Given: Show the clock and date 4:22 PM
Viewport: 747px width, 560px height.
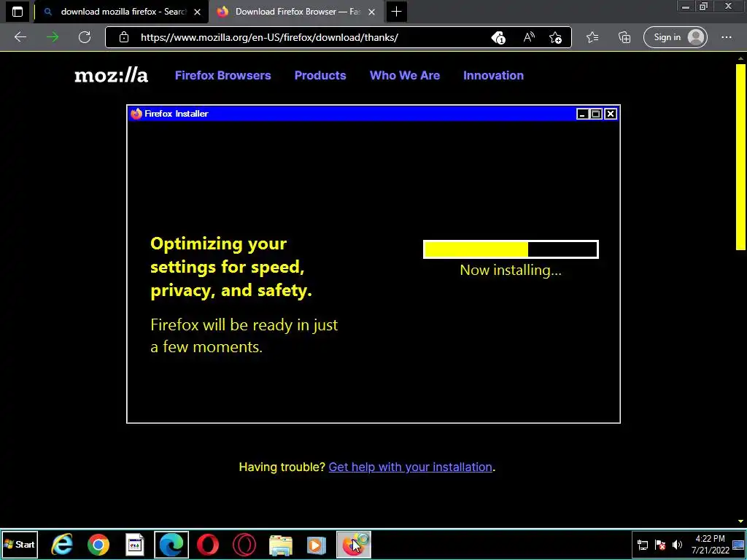Looking at the screenshot, I should (x=711, y=545).
